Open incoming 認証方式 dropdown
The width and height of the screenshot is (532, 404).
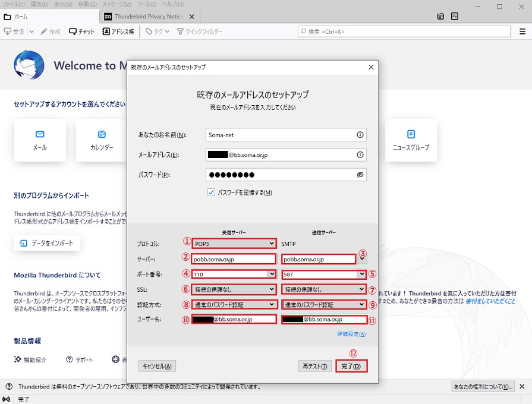pos(234,304)
